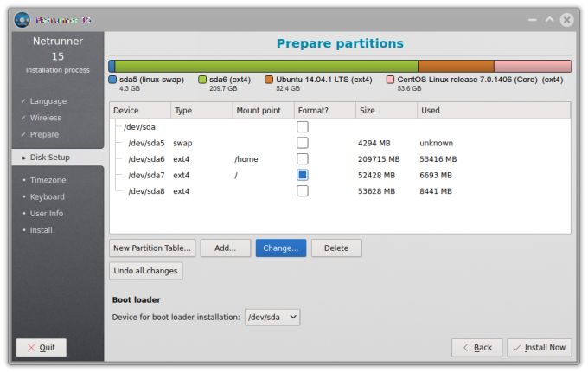Uncheck format checkbox for /dev/sda7 root

[303, 175]
